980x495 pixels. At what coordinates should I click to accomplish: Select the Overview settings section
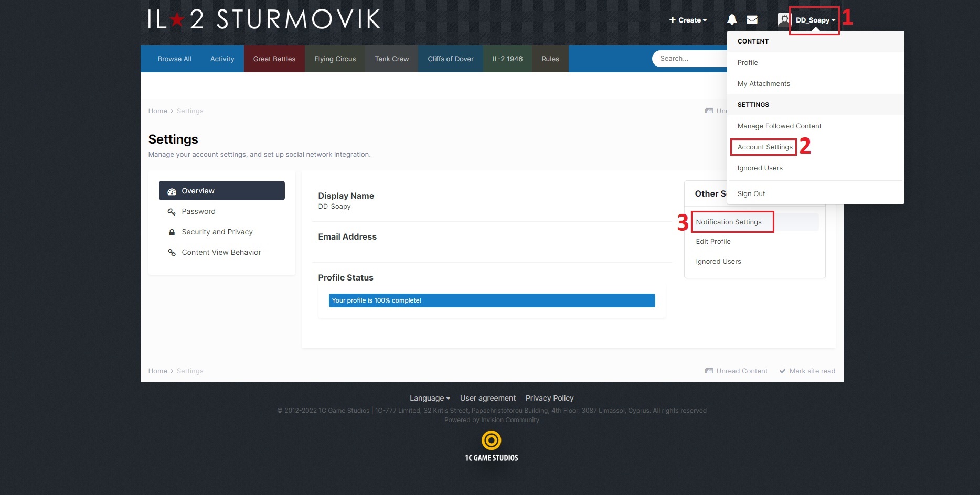(221, 191)
